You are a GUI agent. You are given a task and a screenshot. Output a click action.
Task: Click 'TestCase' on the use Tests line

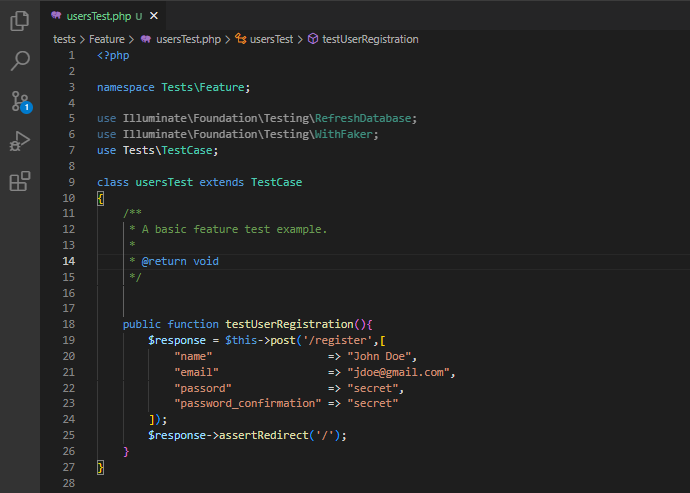click(187, 151)
